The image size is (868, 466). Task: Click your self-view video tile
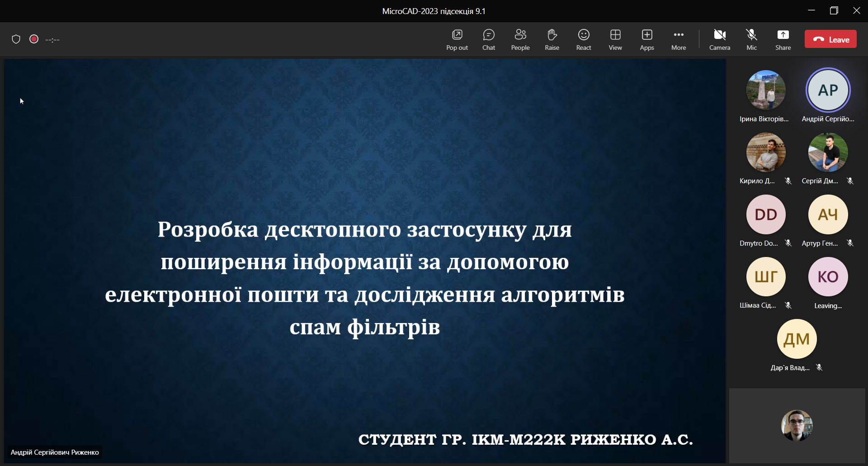pos(797,425)
